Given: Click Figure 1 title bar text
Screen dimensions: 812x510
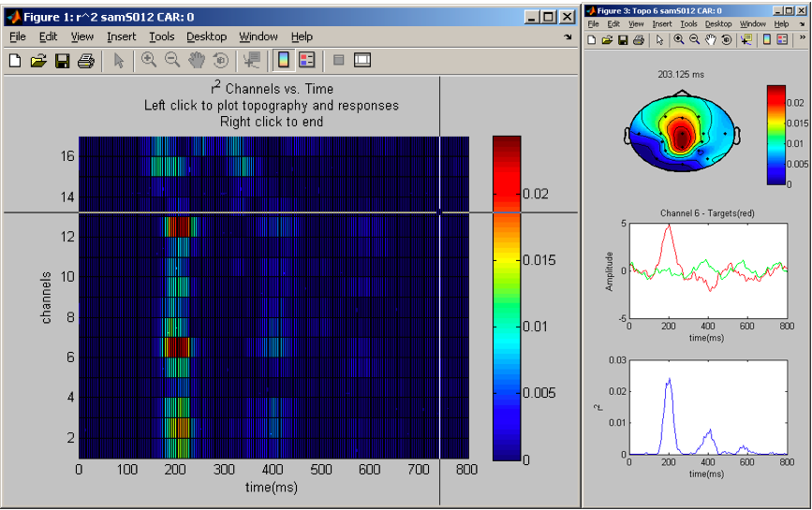Looking at the screenshot, I should [109, 17].
